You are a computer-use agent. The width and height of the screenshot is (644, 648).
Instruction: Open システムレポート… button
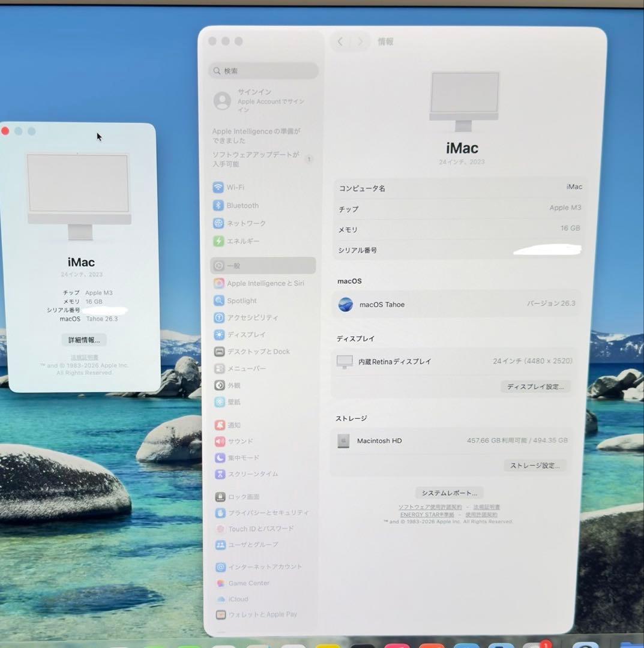click(x=450, y=493)
